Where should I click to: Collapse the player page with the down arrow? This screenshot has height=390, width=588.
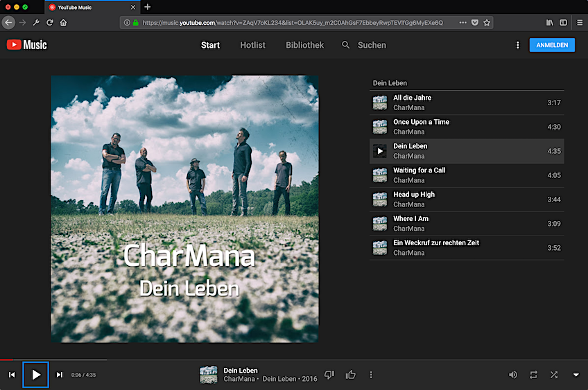[x=576, y=375]
